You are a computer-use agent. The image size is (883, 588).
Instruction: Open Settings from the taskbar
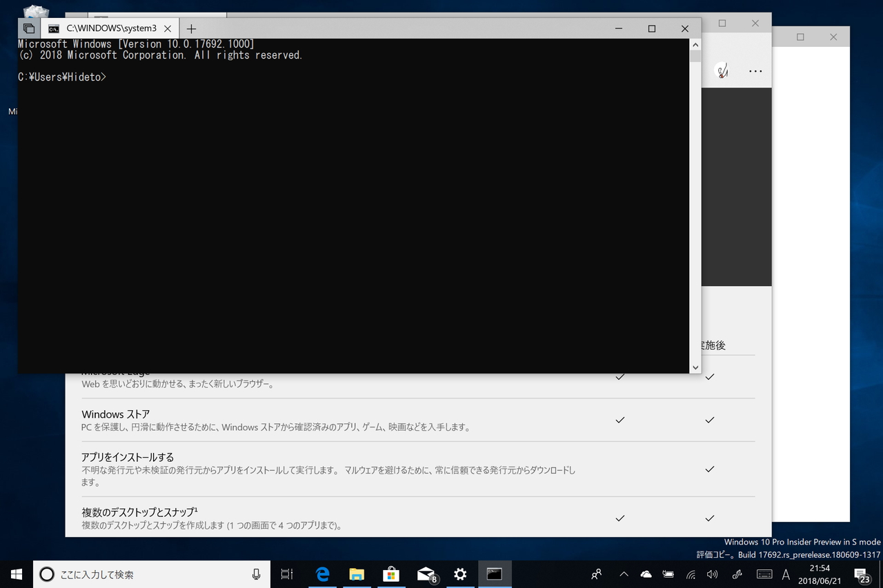(x=460, y=574)
